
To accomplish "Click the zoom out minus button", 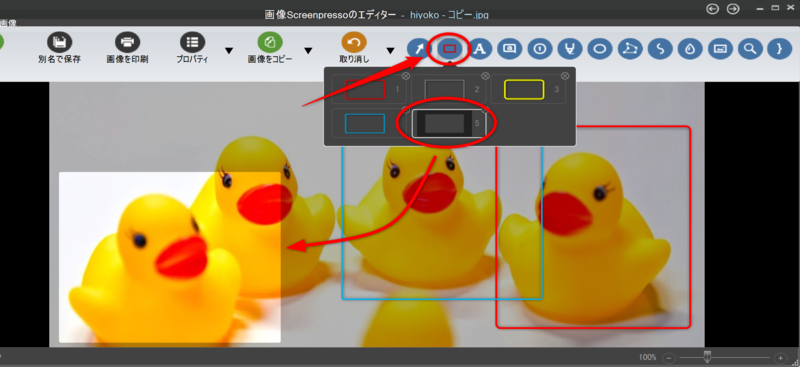I will tap(670, 358).
